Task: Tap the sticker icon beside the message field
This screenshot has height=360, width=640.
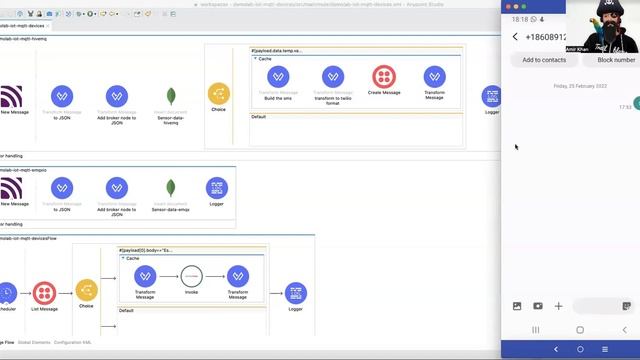Action: pos(627,306)
